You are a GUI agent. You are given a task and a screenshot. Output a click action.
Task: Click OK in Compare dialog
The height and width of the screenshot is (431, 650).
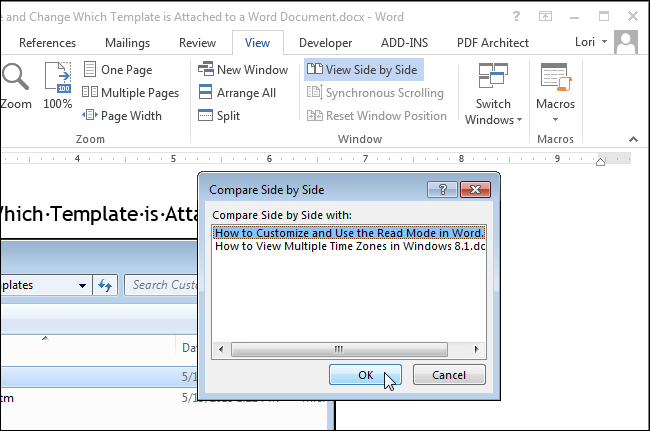365,375
